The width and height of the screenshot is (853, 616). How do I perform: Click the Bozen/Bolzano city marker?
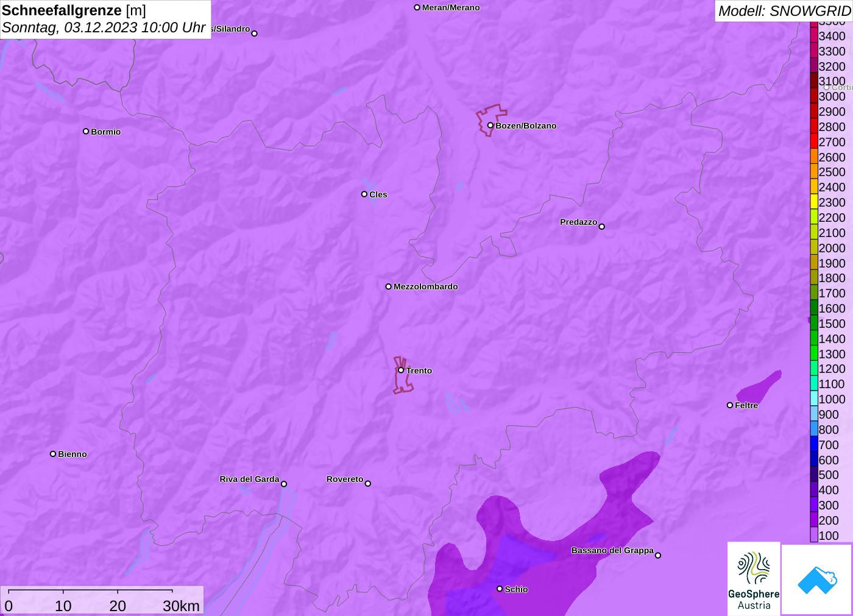click(x=490, y=126)
